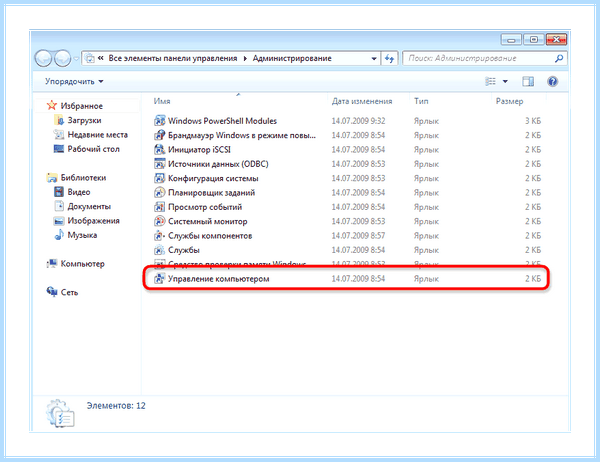
Task: Click the Управление компьютером shortcut icon
Action: tap(159, 279)
